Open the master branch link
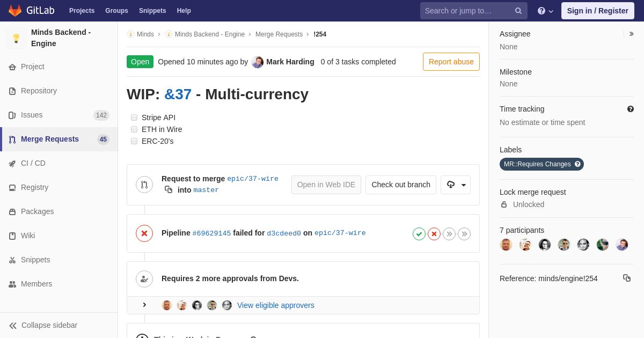Viewport: 644px width, 338px height. [206, 190]
